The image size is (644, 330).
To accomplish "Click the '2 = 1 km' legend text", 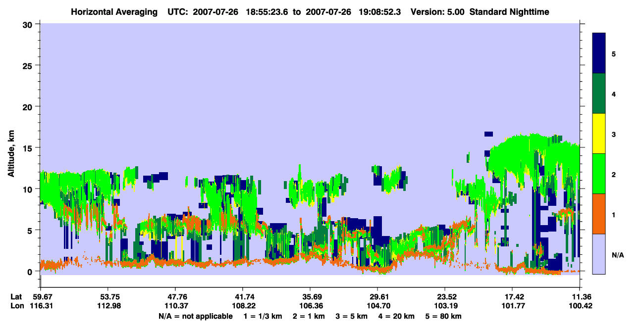I will coord(309,316).
